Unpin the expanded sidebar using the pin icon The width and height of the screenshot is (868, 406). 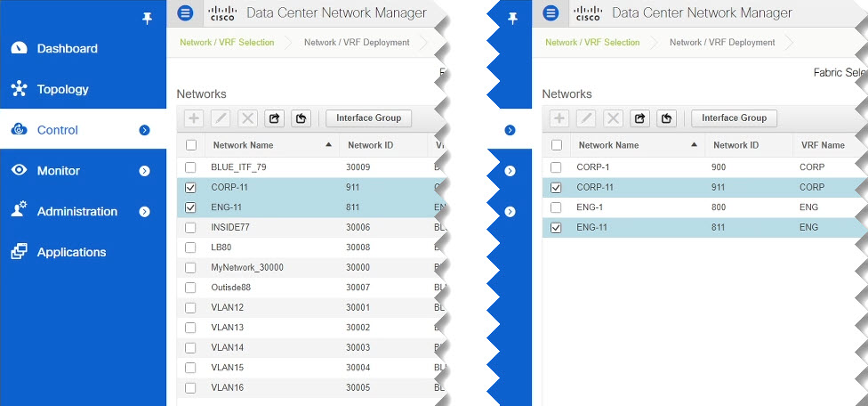(x=147, y=20)
